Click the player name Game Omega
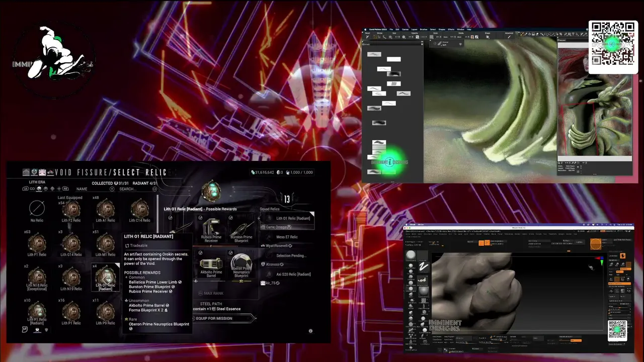This screenshot has height=362, width=644. [x=276, y=227]
